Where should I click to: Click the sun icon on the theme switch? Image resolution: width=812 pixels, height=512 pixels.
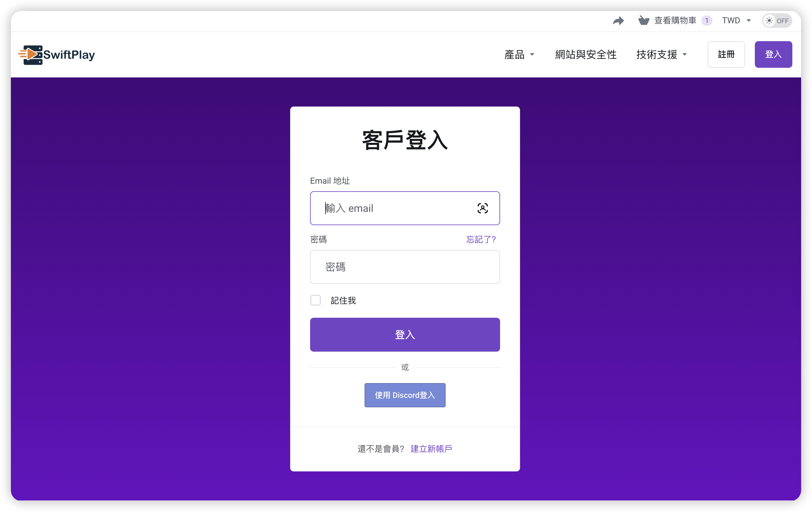[769, 21]
